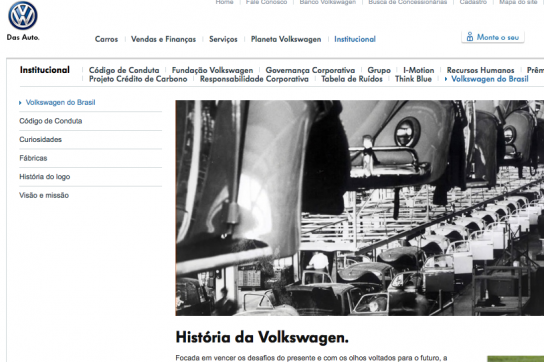The width and height of the screenshot is (544, 362).
Task: Open Cadastro link
Action: 473,2
